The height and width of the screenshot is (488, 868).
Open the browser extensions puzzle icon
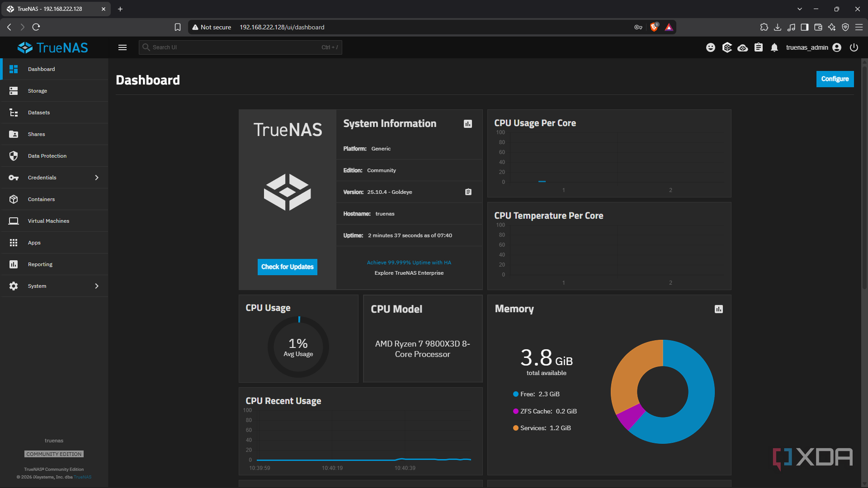764,27
